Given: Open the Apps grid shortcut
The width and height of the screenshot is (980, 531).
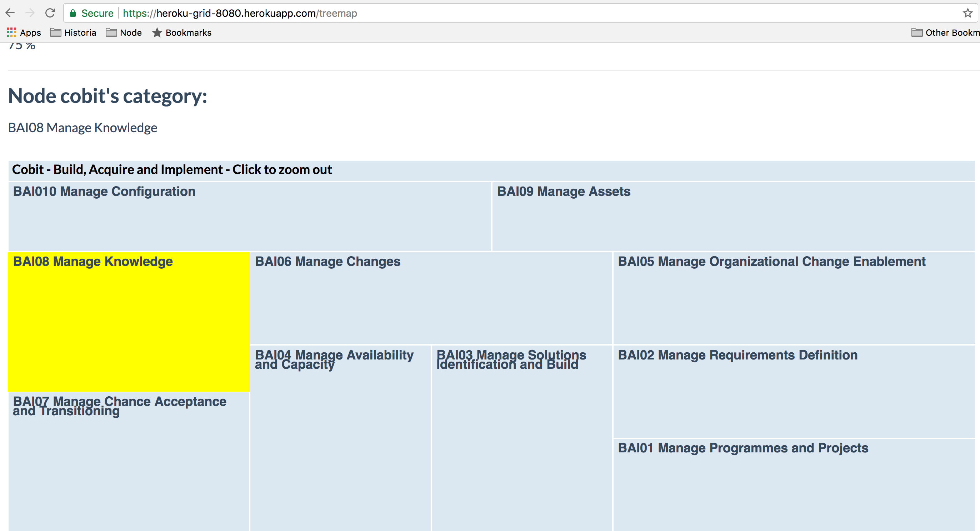Looking at the screenshot, I should click(24, 33).
